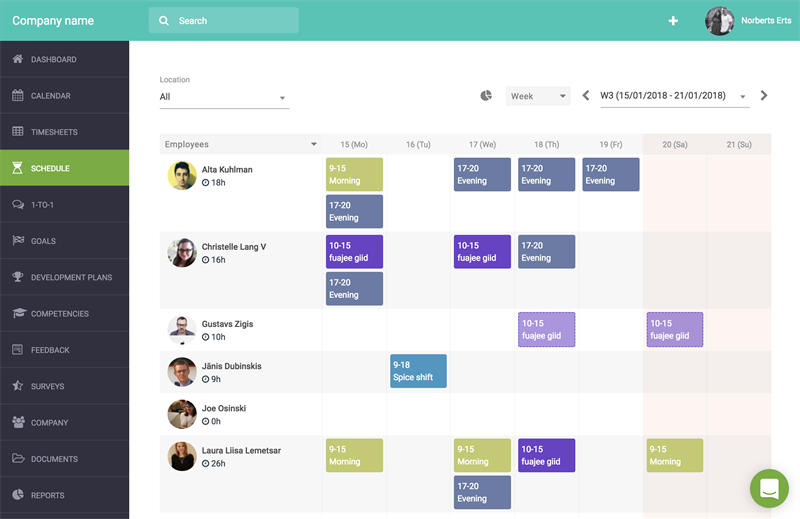Open Calendar menu item
Viewport: 800px width, 519px height.
pyautogui.click(x=64, y=95)
